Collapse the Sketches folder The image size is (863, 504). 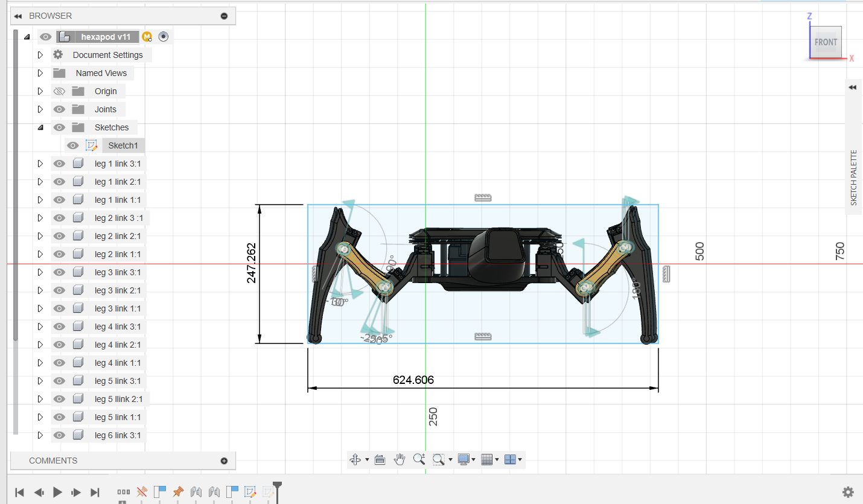[40, 127]
